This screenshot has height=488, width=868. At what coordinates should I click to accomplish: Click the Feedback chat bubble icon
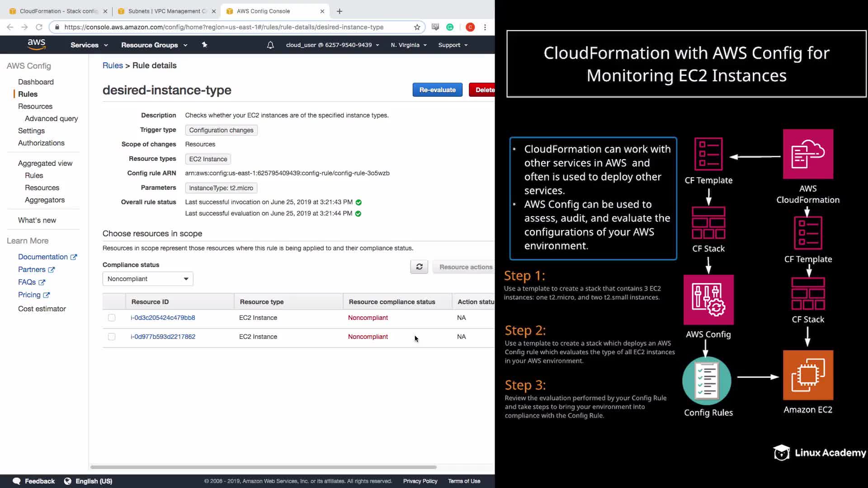click(17, 481)
